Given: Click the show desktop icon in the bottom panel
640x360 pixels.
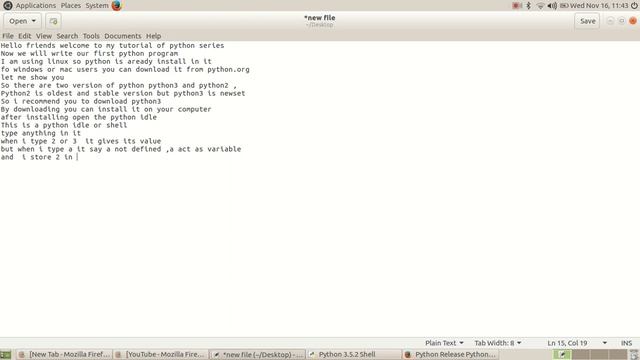Looking at the screenshot, I should (6, 355).
